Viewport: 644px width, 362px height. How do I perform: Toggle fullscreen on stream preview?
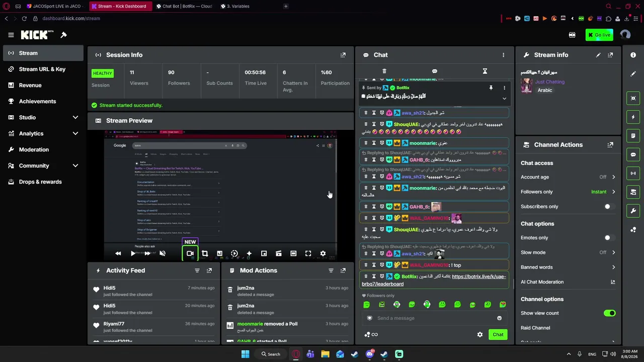tap(308, 253)
